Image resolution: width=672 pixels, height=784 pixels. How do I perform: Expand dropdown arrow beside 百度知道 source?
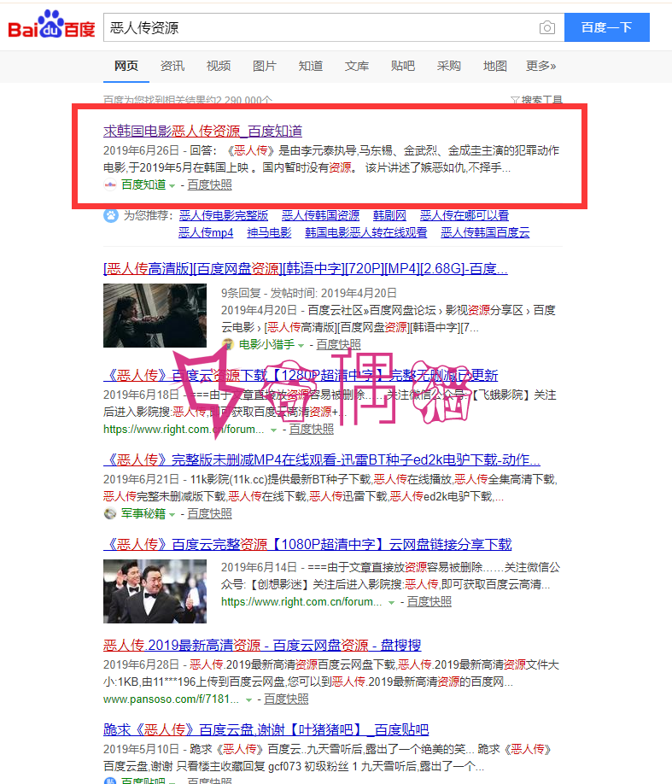pos(172,186)
